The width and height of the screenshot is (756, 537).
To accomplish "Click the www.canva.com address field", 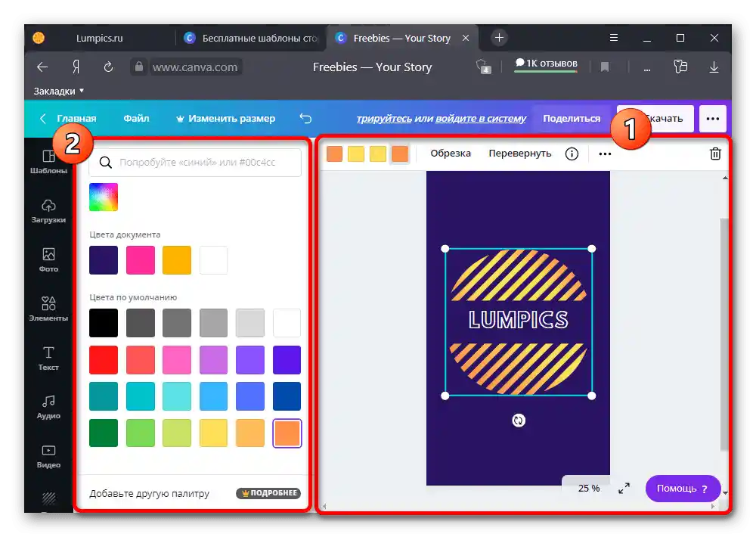I will click(x=195, y=67).
